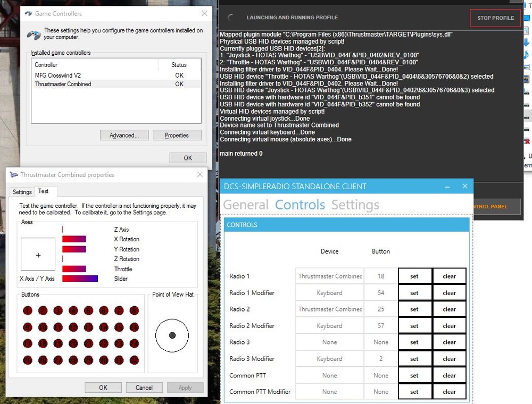
Task: Click clear for Radio 1
Action: [449, 276]
